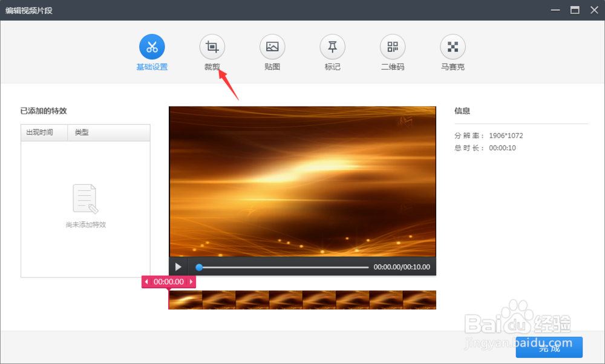This screenshot has width=605, height=364.
Task: Play the video preview
Action: [178, 267]
